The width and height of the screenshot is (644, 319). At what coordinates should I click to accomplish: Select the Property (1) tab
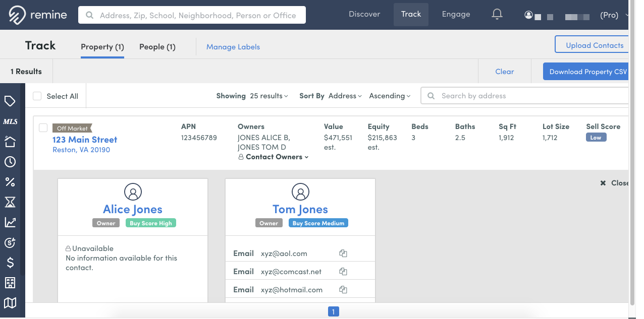102,47
